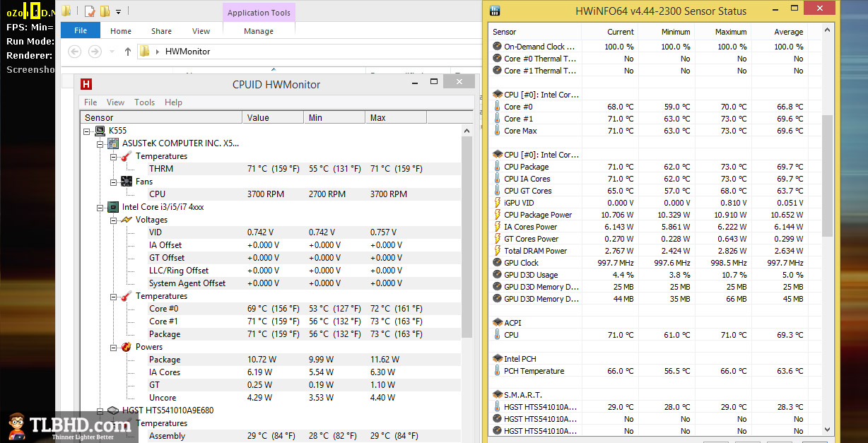868x443 pixels.
Task: Click the flame icon next to Powers
Action: (127, 347)
